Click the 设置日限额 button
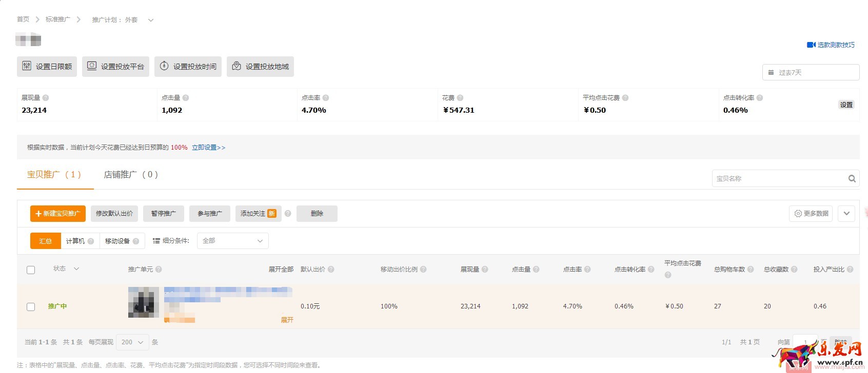The image size is (868, 373). coord(47,67)
